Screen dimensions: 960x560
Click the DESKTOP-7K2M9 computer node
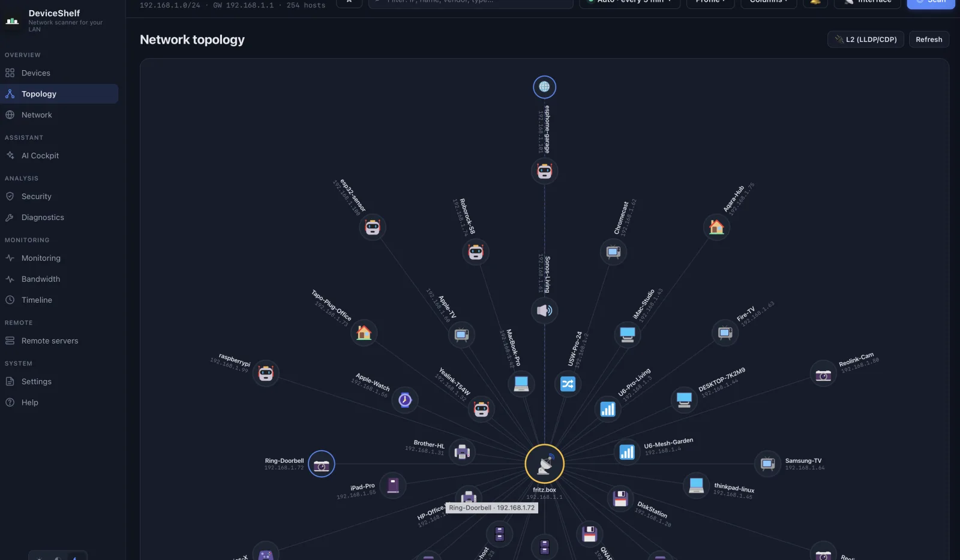coord(684,400)
